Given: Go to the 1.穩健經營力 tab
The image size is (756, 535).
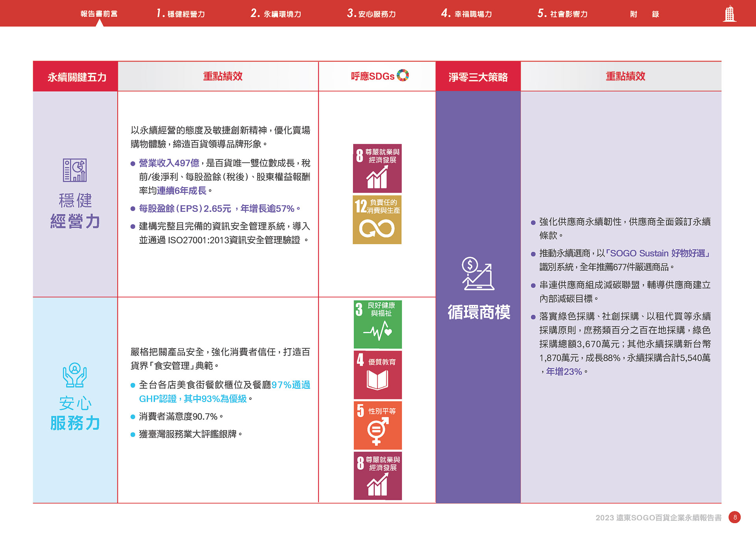Looking at the screenshot, I should (181, 14).
